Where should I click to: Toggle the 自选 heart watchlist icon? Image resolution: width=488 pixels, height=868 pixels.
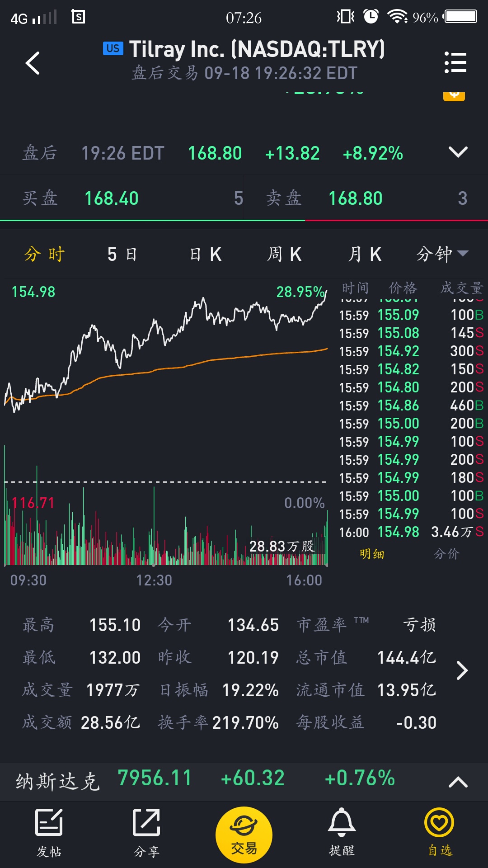coord(439,833)
